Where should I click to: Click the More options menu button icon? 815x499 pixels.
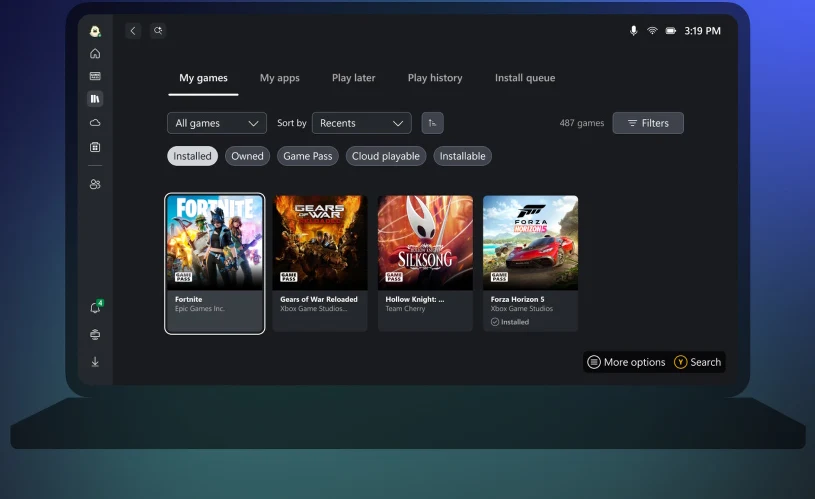coord(594,362)
